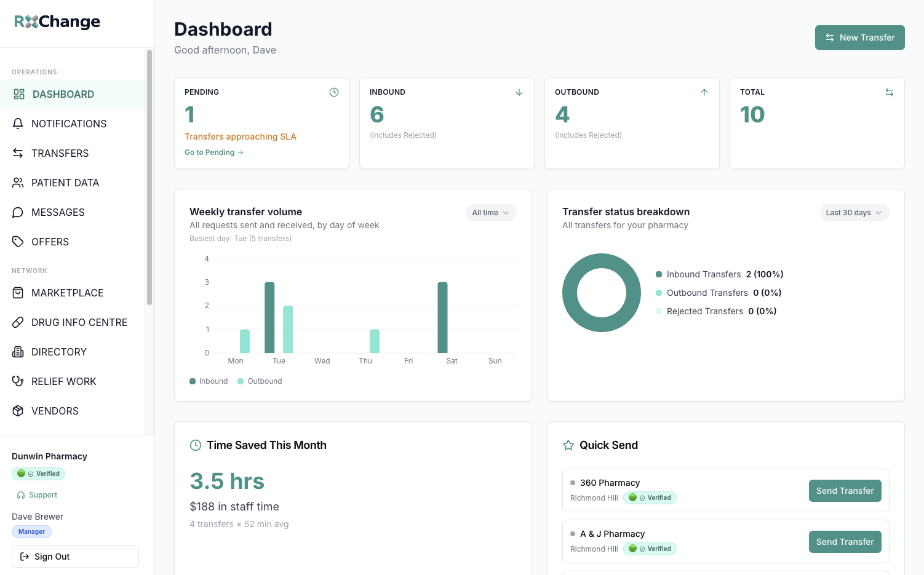Click the donut chart ring
Viewport: 924px width, 575px height.
(x=570, y=293)
